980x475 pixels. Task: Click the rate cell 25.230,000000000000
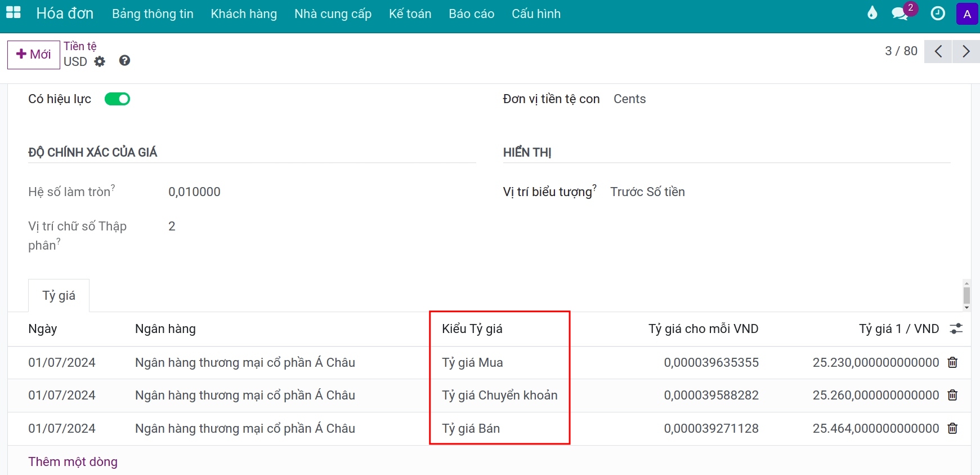[x=876, y=363]
